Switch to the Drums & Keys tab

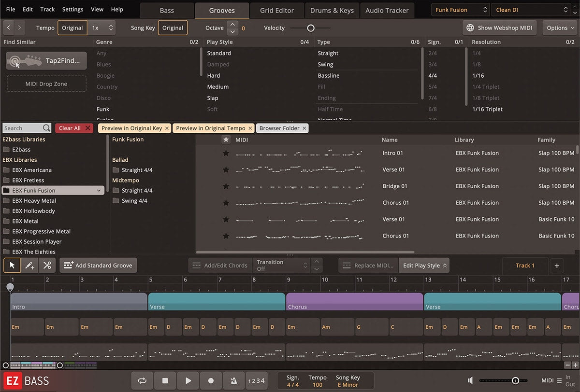[x=332, y=10]
